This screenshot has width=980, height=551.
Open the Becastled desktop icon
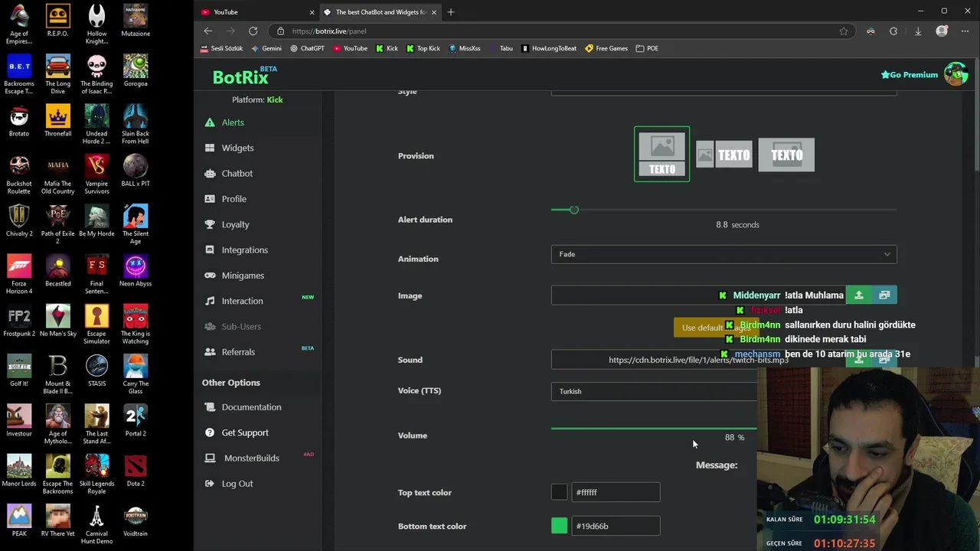pyautogui.click(x=58, y=271)
